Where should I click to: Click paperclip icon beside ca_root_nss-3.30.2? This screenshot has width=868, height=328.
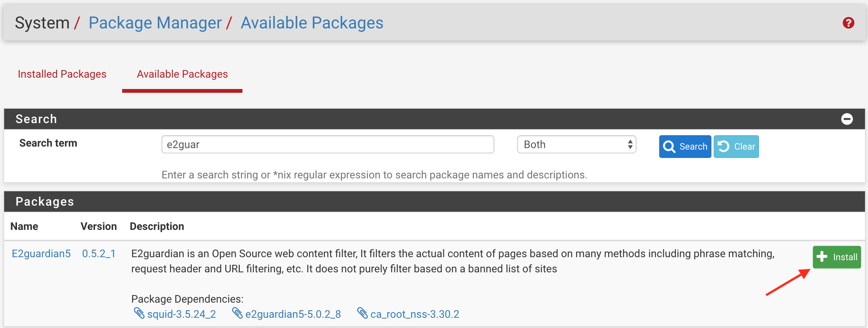[362, 313]
